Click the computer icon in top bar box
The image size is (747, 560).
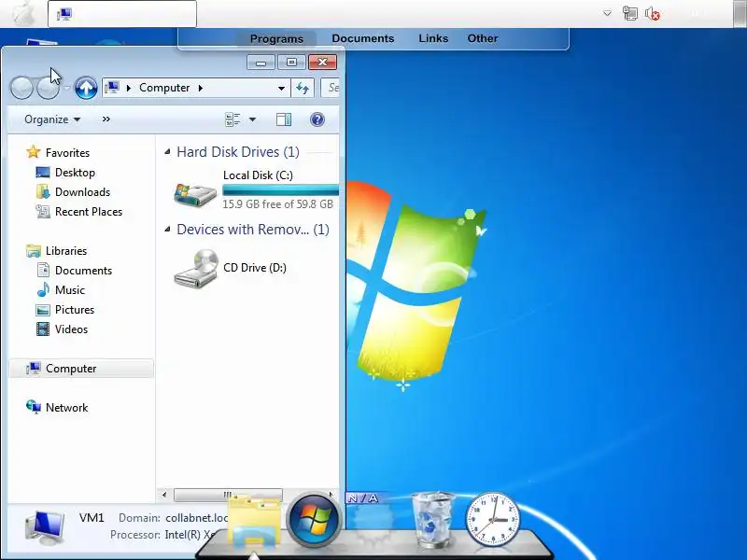point(64,14)
